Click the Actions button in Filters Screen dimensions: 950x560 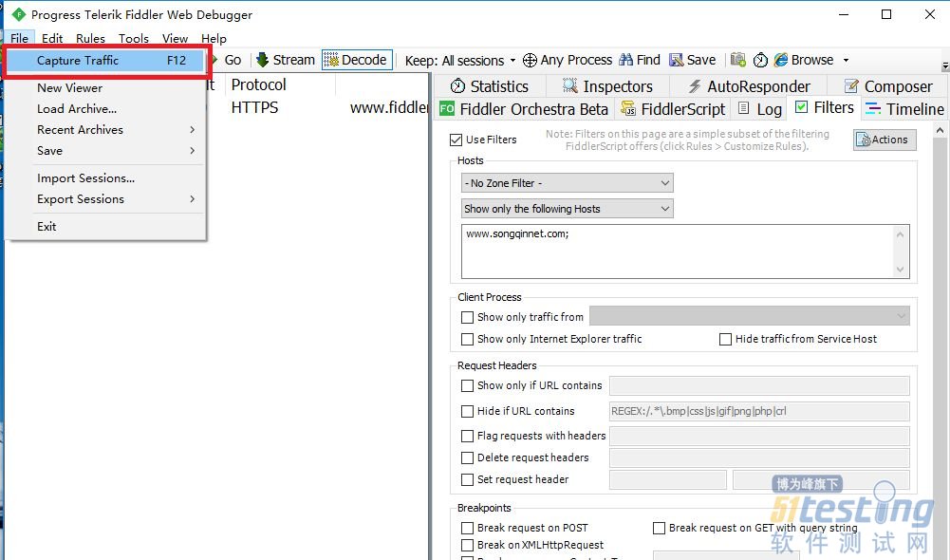coord(885,140)
